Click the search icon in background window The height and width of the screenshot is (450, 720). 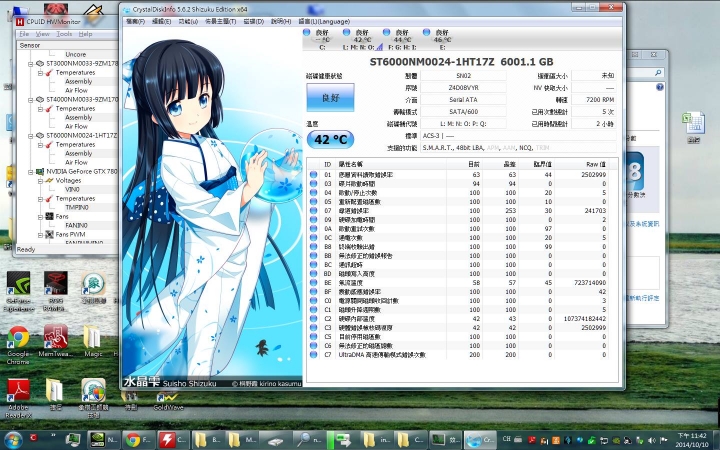658,73
